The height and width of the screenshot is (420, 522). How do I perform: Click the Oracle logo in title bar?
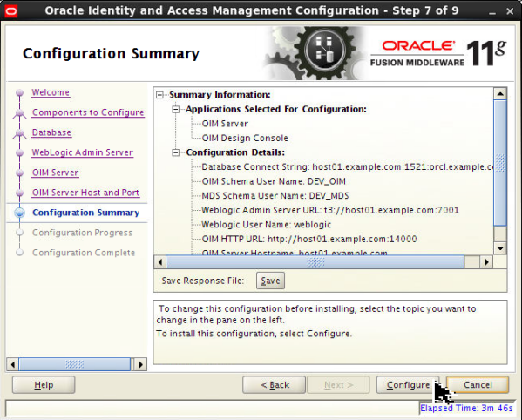[11, 11]
